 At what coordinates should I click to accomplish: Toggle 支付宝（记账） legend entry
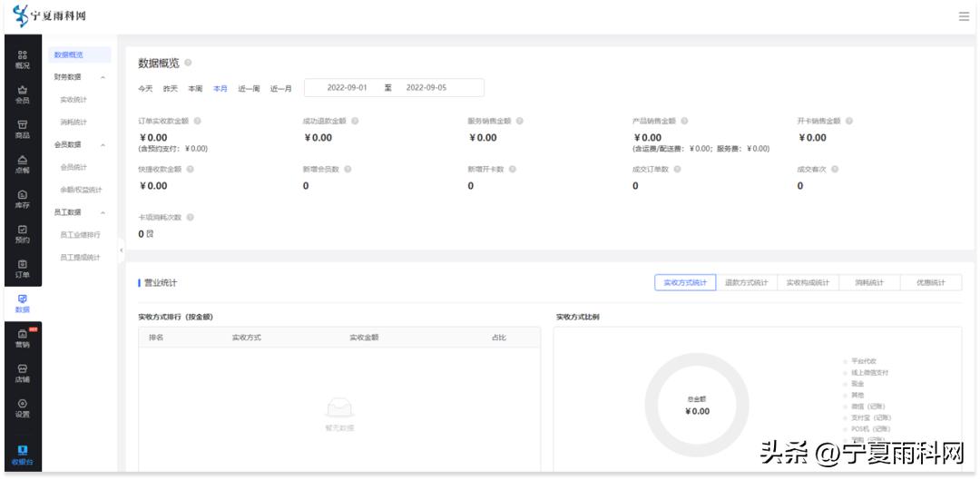click(x=867, y=417)
